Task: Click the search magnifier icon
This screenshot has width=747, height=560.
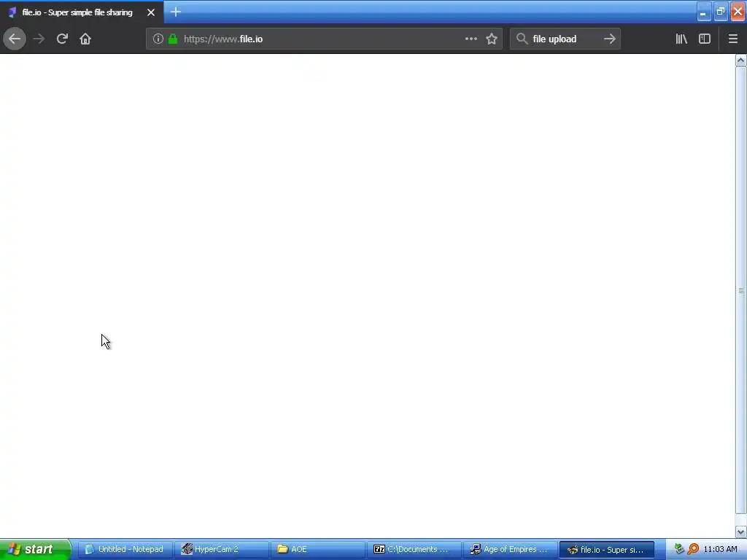Action: tap(522, 39)
